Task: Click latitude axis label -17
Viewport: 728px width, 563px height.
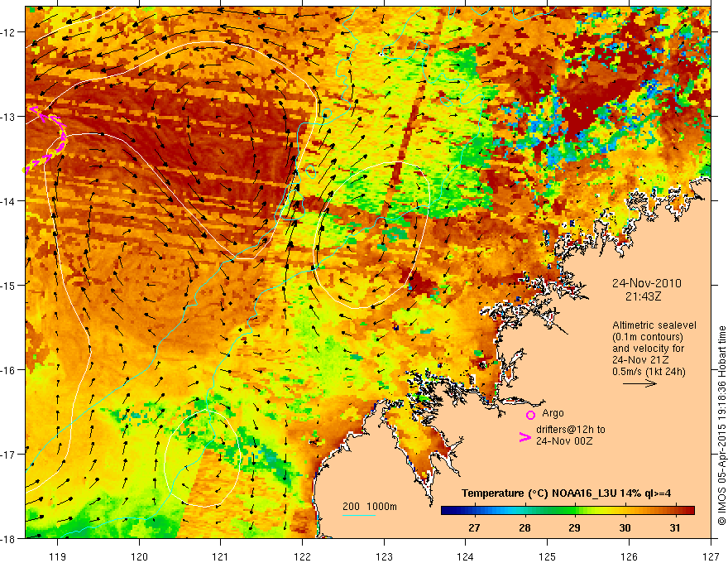Action: pyautogui.click(x=8, y=455)
